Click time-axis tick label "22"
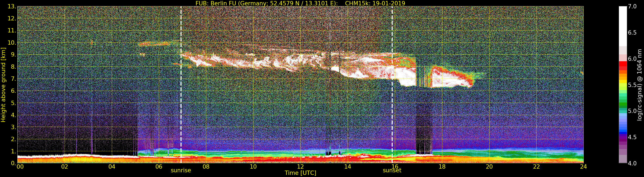Viewport: 644px width, 177px height. pos(536,166)
